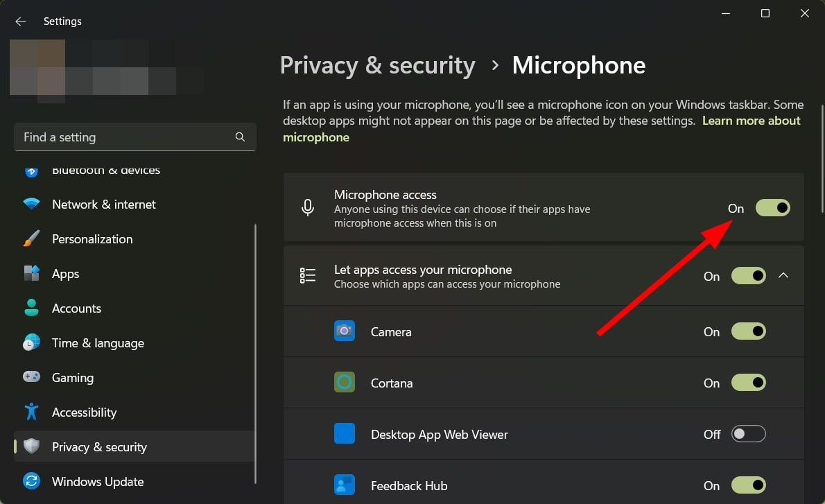Screen dimensions: 825x504
Task: Collapse the Let apps access microphone list
Action: tap(783, 275)
